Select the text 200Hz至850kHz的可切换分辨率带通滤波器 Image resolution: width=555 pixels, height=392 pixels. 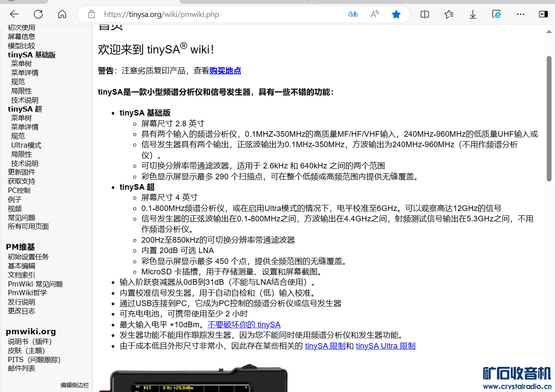click(x=218, y=240)
